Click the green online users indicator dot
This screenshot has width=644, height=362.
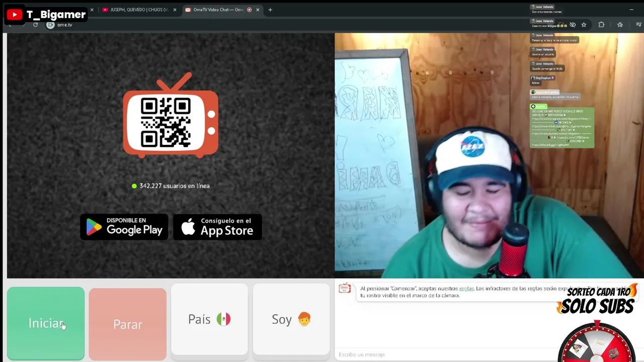134,186
